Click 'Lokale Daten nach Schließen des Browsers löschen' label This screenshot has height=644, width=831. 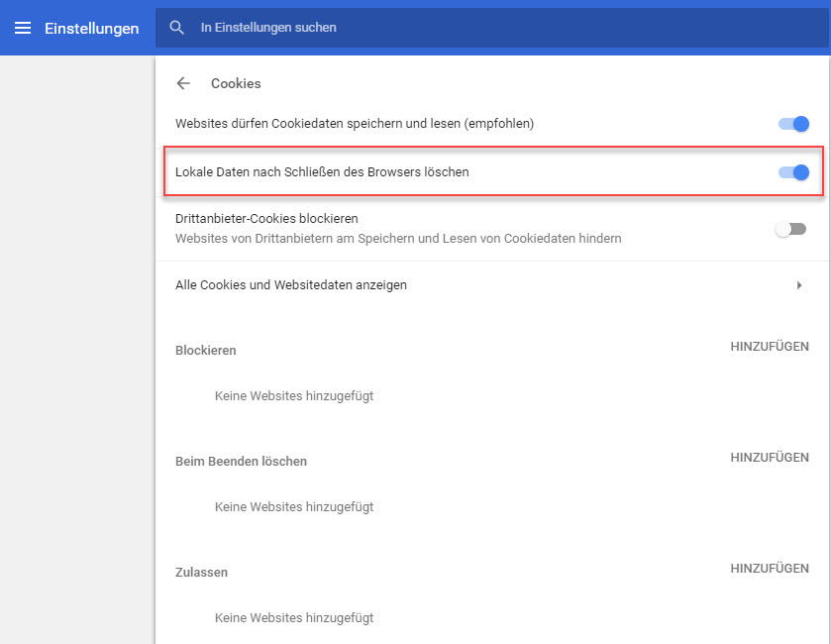coord(322,172)
